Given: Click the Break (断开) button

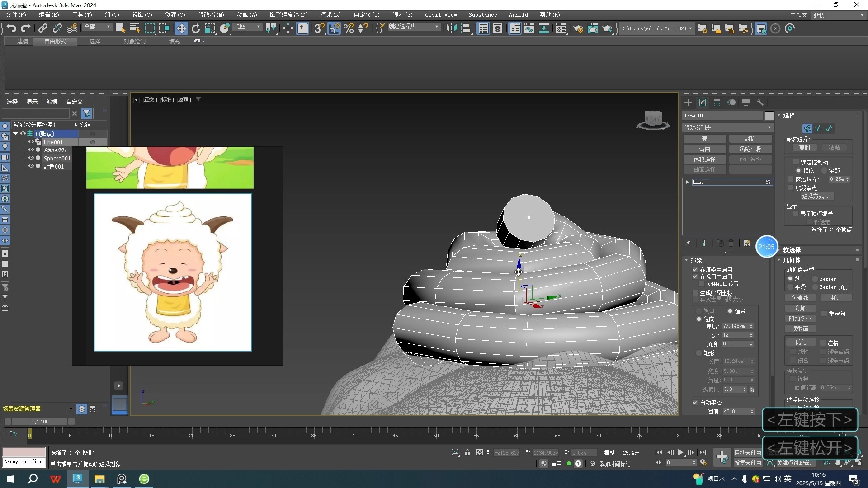Looking at the screenshot, I should 836,298.
